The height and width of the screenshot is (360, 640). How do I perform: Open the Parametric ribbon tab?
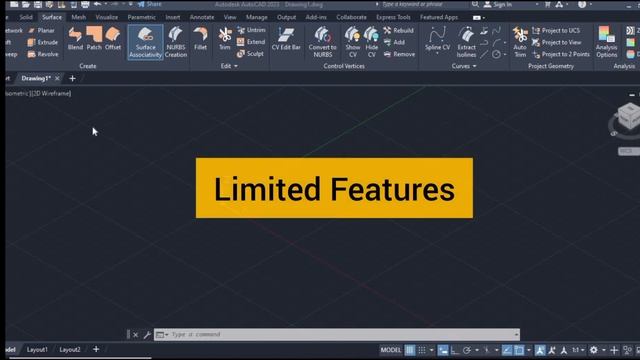click(141, 17)
